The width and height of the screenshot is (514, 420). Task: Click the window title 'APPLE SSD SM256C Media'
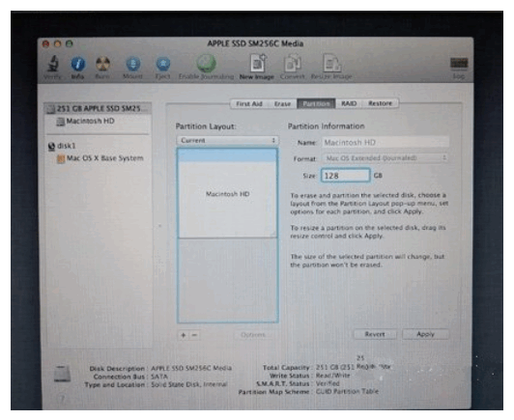coord(255,43)
